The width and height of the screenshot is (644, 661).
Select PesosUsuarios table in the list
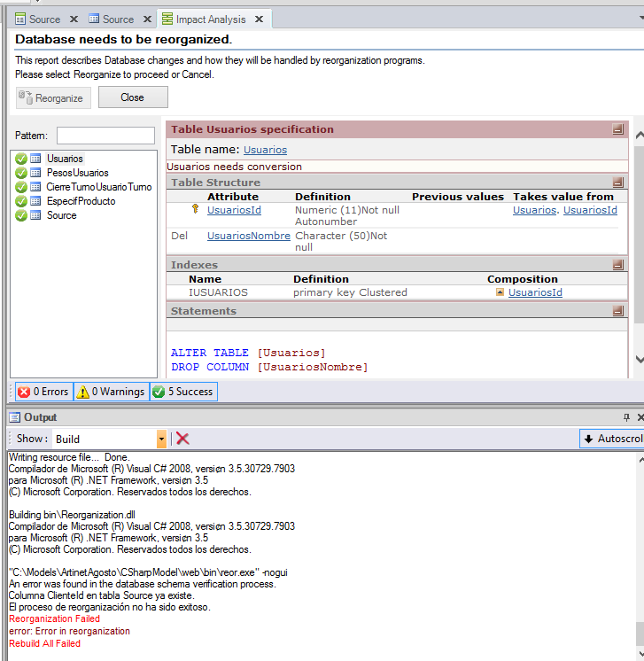(x=78, y=173)
